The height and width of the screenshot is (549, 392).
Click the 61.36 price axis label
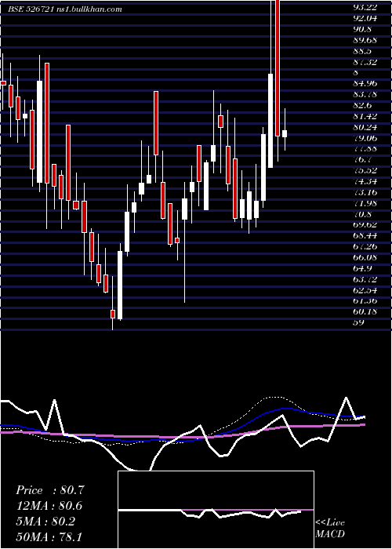pyautogui.click(x=365, y=301)
